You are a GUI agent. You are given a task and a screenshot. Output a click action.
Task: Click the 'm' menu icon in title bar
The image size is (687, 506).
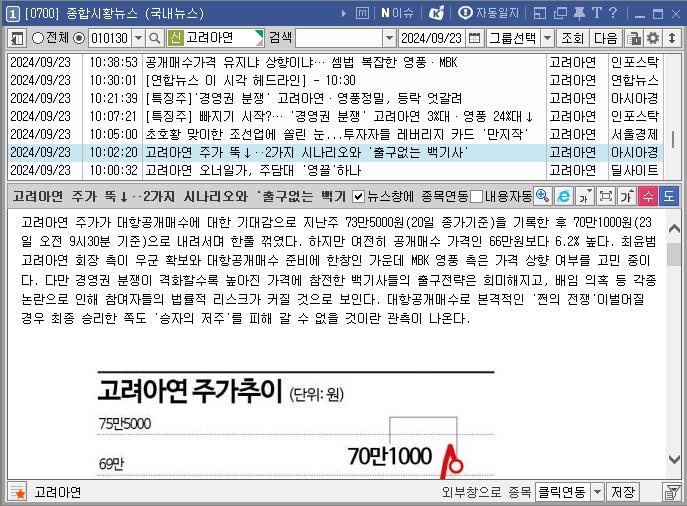(362, 13)
